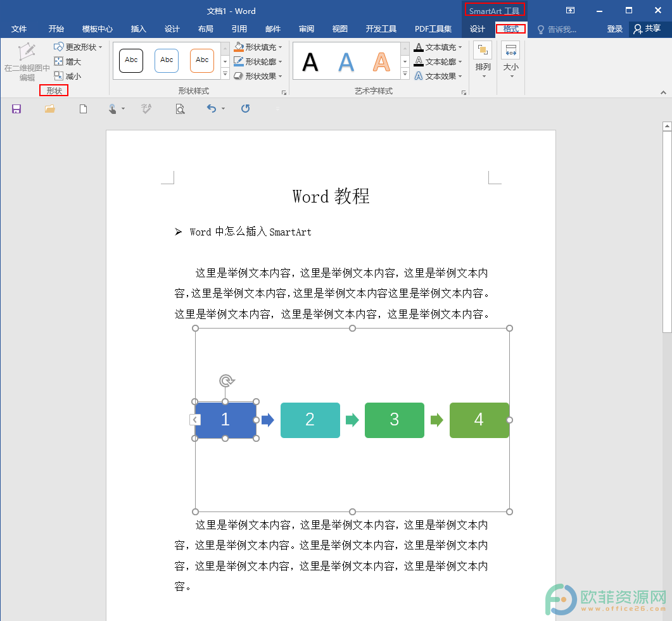Click the Word 教程 title text
Screen dimensions: 672x621
331,196
